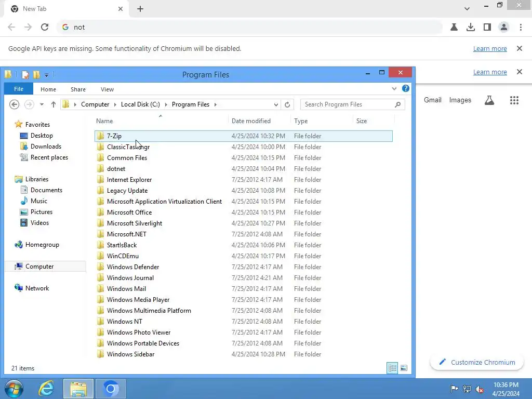
Task: Click Properties icon in quick access toolbar
Action: 25,75
